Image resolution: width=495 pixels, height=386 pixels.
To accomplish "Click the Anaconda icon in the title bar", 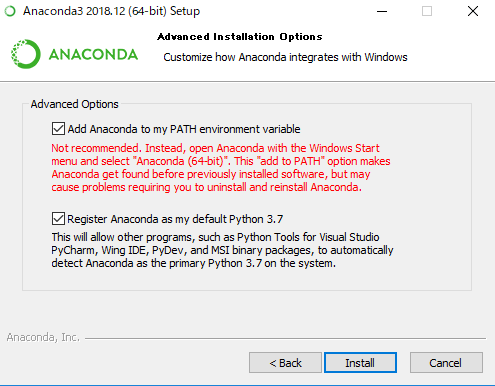I will pyautogui.click(x=10, y=11).
